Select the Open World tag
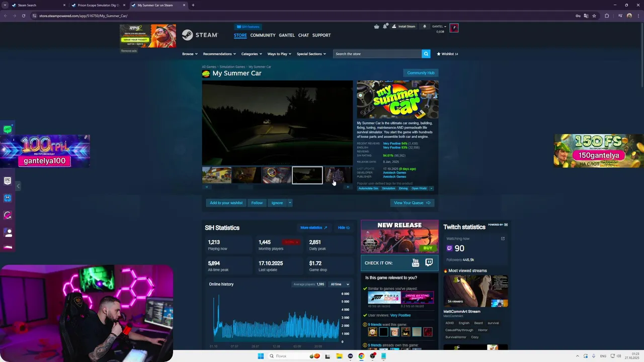The image size is (644, 362). [419, 189]
